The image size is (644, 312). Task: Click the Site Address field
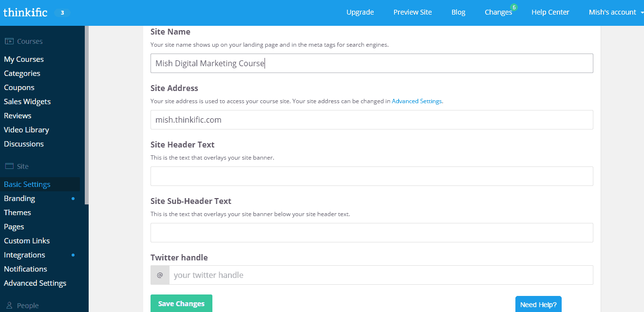click(x=372, y=120)
